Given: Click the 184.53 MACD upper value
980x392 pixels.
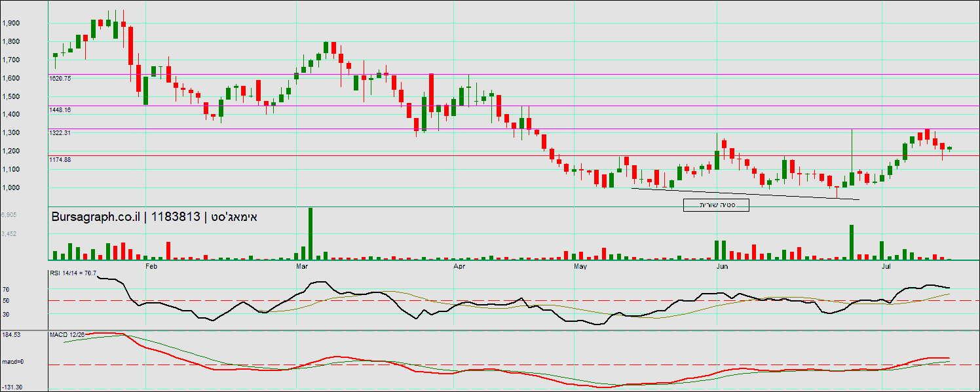Looking at the screenshot, I should pos(10,335).
